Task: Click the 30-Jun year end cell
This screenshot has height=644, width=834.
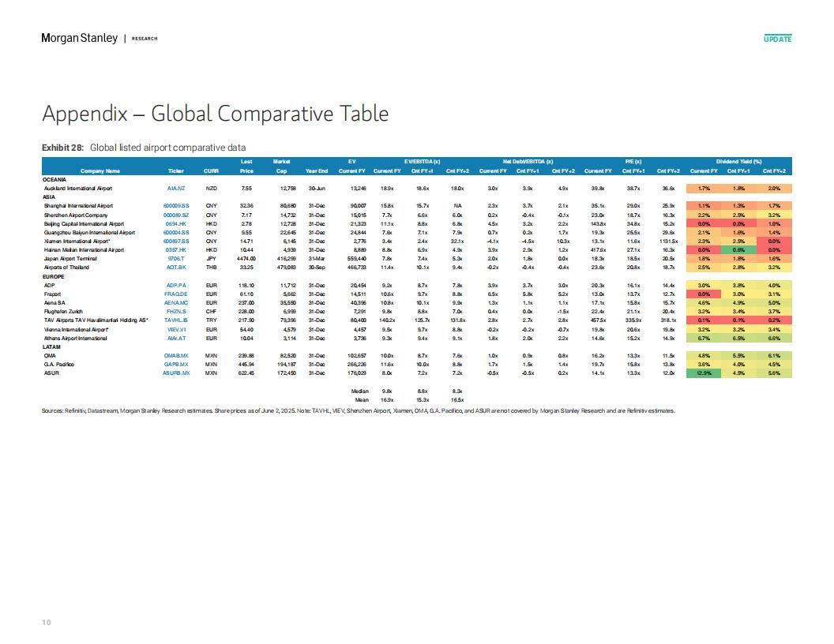Action: click(x=317, y=188)
